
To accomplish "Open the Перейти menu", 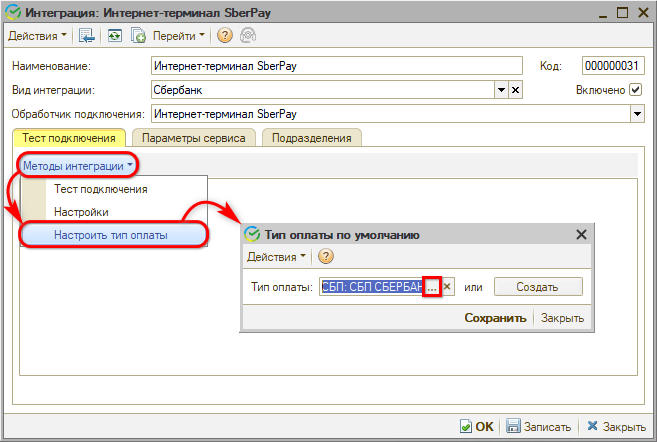I will point(178,36).
